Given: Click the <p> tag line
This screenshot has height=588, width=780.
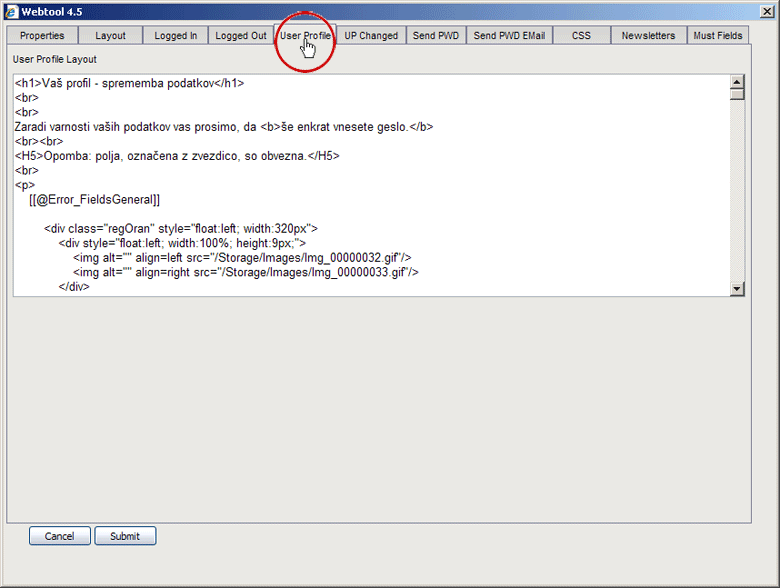Looking at the screenshot, I should (x=25, y=185).
